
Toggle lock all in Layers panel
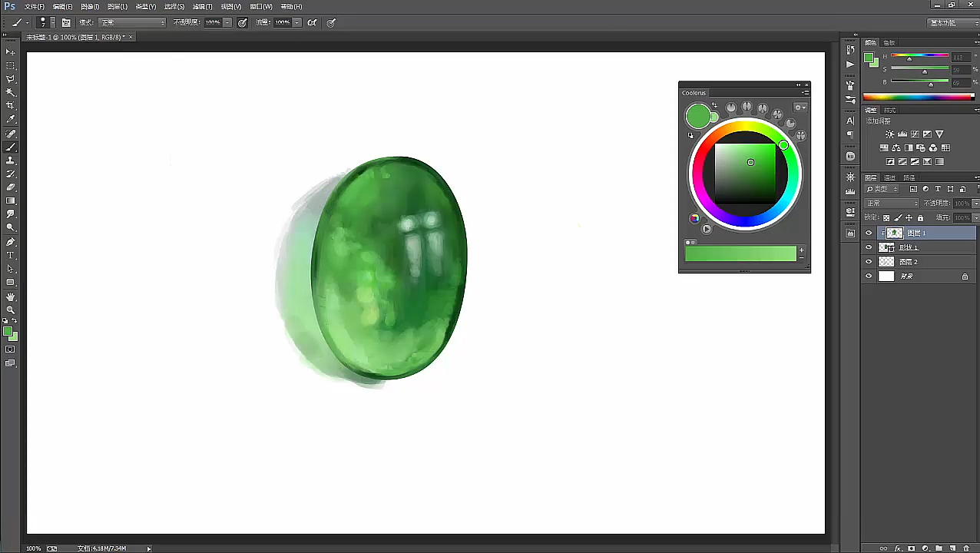(920, 218)
